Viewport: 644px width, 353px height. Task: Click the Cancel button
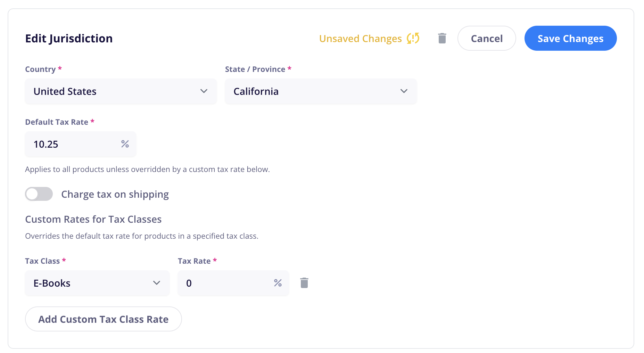pos(487,38)
